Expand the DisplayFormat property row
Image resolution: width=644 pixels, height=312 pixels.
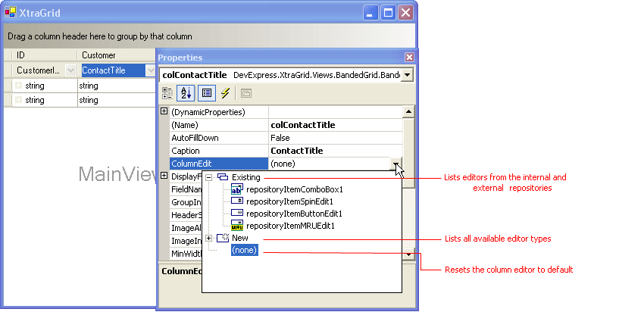click(x=164, y=176)
